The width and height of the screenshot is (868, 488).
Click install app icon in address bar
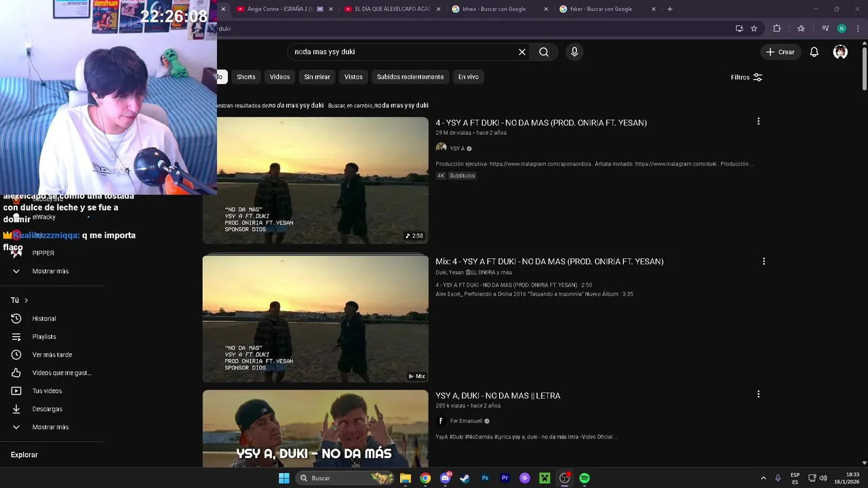(739, 28)
